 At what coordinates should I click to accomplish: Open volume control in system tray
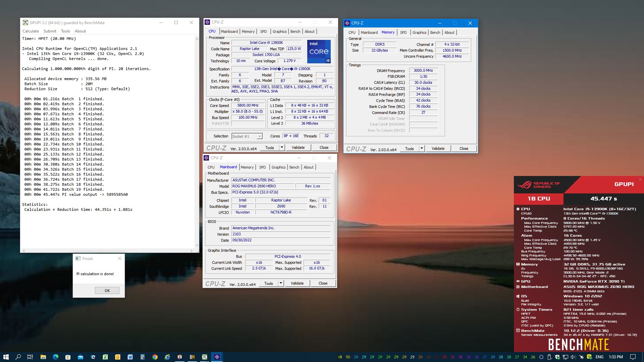pos(573,357)
